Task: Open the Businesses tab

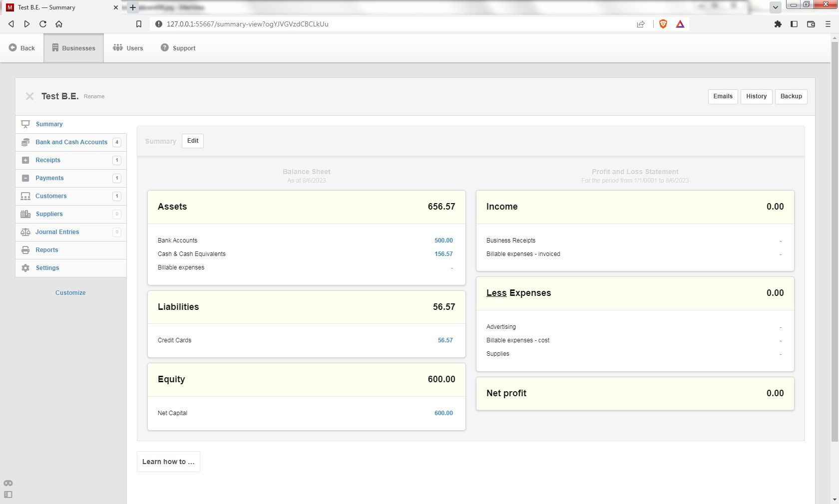Action: [x=74, y=48]
